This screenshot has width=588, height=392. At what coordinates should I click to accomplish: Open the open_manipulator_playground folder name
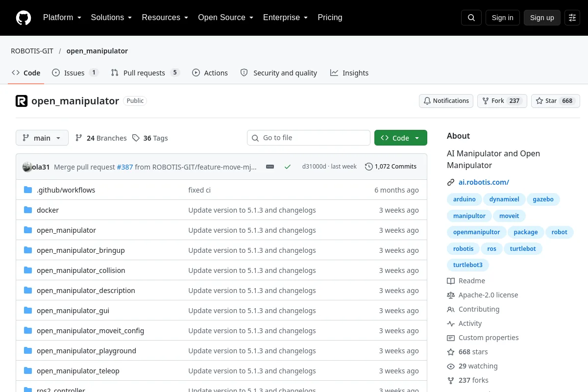tap(86, 351)
